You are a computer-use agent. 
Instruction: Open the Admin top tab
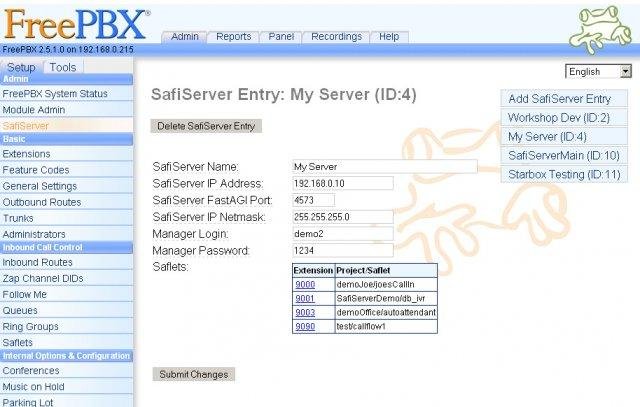(x=184, y=37)
